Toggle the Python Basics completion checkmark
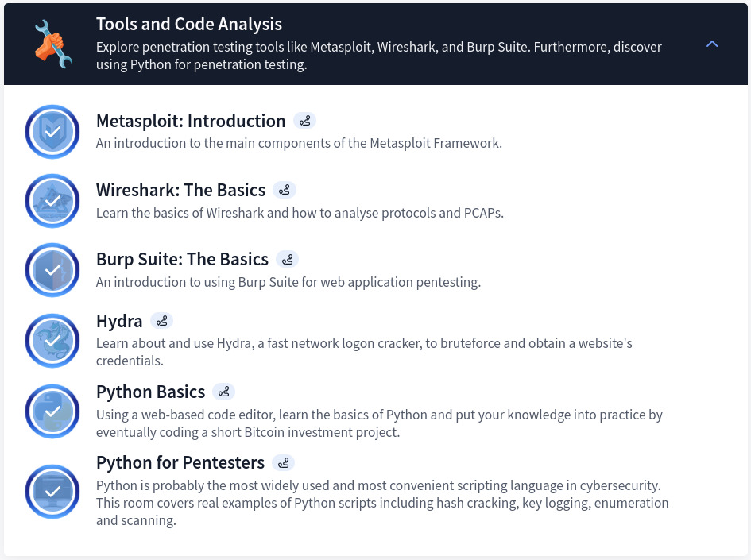Image resolution: width=751 pixels, height=560 pixels. (x=52, y=411)
